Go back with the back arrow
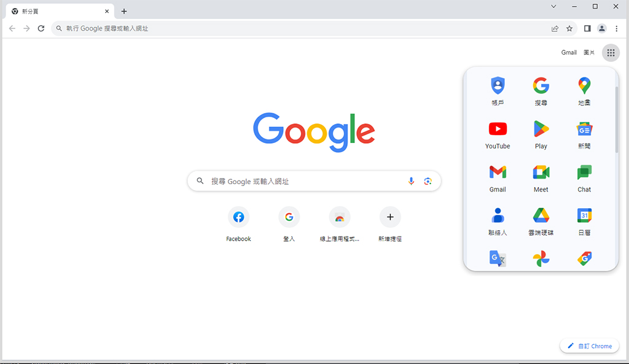Screen dimensions: 629x364 [12, 28]
